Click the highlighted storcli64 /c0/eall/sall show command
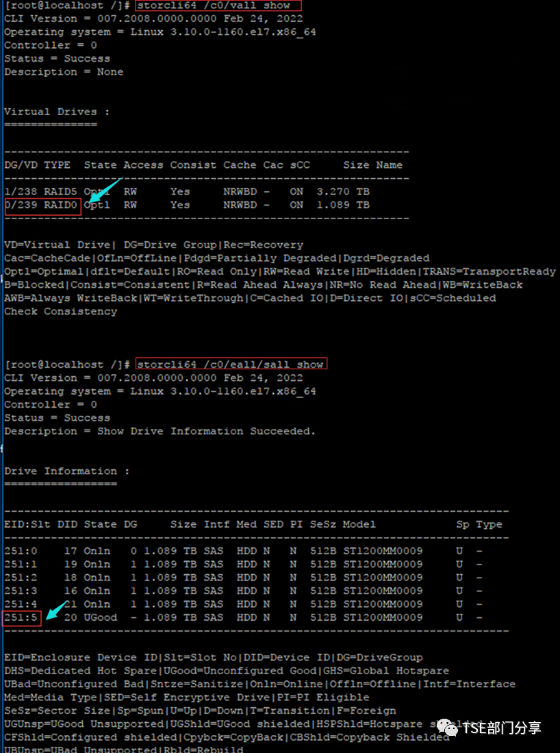 click(x=231, y=364)
